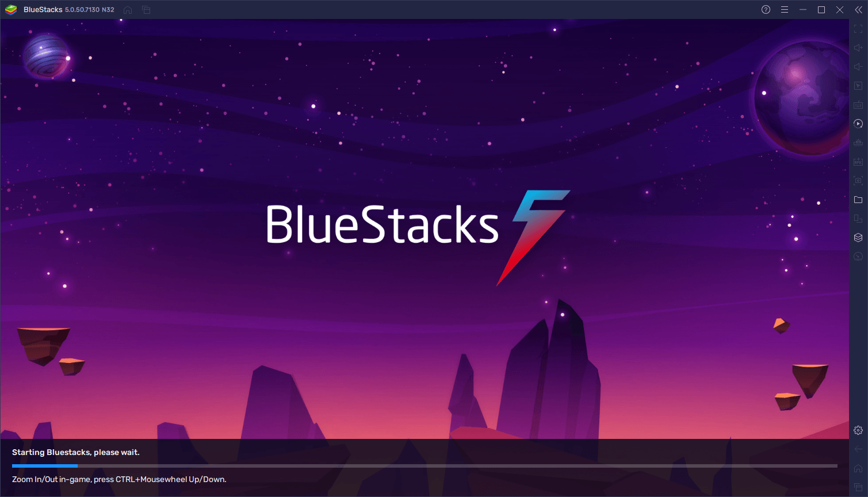
Task: Click the rotate screen icon
Action: pyautogui.click(x=858, y=219)
